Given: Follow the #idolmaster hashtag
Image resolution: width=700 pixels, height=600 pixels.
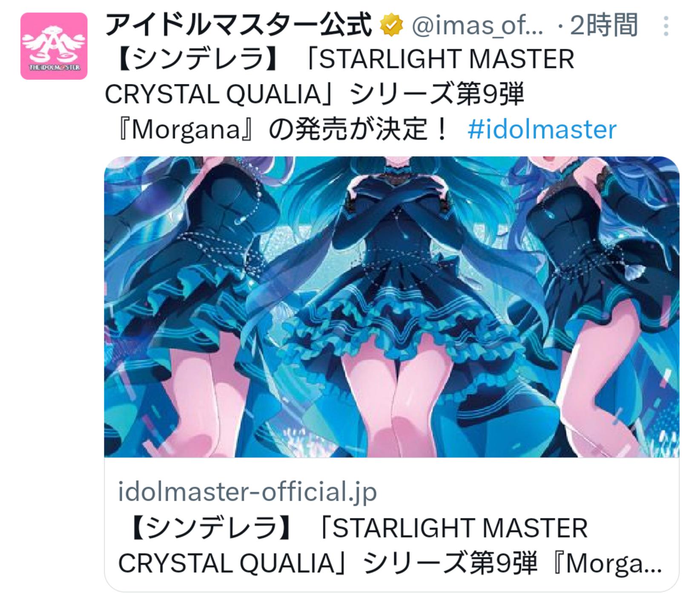Looking at the screenshot, I should pyautogui.click(x=542, y=130).
